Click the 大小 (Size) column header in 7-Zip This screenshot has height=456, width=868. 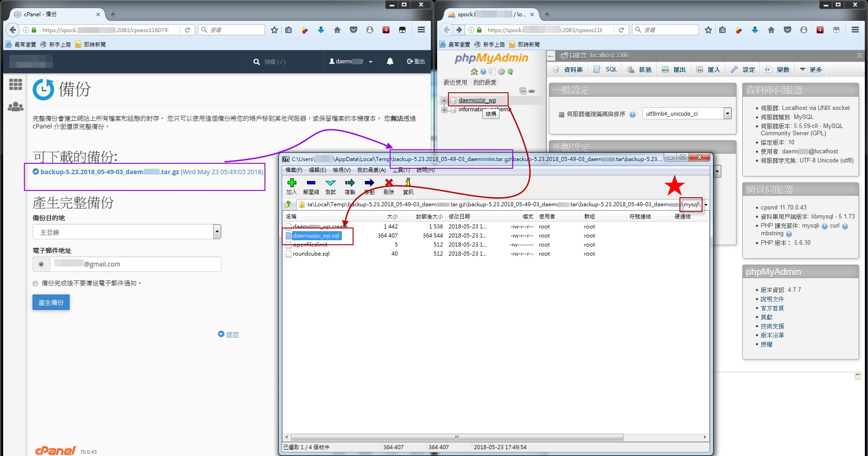377,217
